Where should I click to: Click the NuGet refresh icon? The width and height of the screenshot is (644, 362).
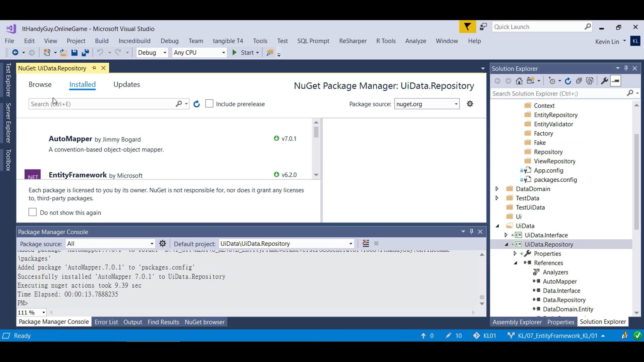click(x=197, y=104)
